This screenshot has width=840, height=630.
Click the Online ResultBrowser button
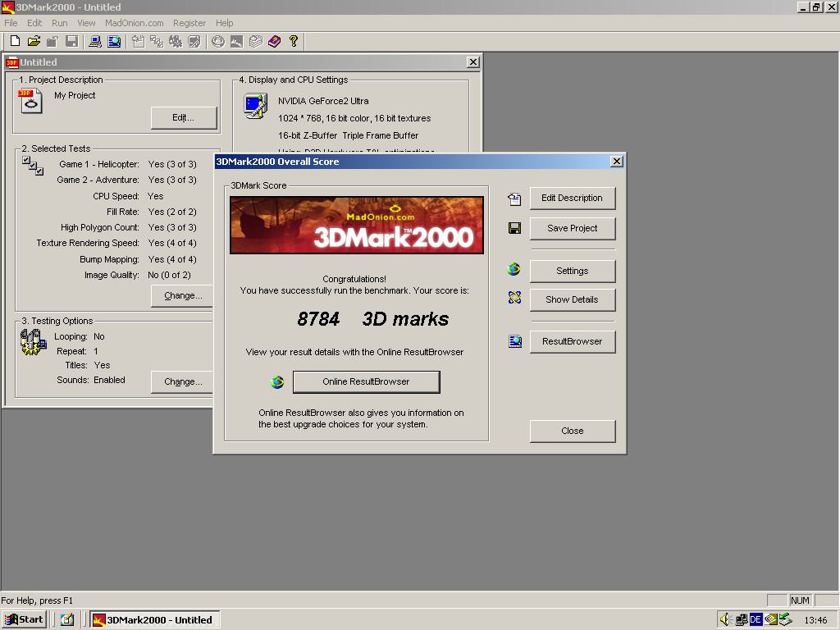(x=367, y=382)
